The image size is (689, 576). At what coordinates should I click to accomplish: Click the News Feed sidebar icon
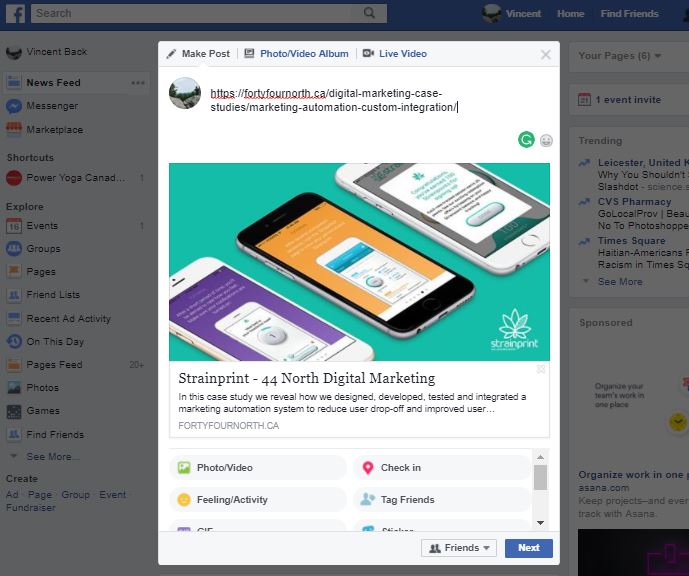click(14, 82)
